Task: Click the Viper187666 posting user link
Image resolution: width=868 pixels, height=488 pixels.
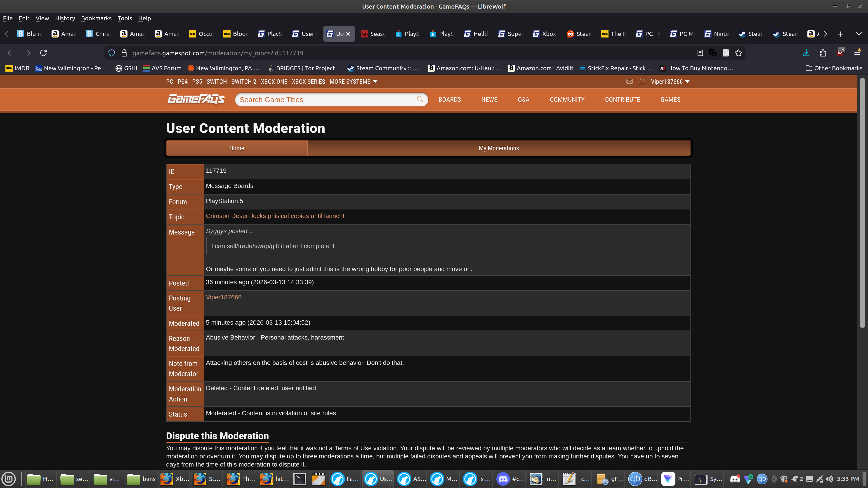Action: 223,297
